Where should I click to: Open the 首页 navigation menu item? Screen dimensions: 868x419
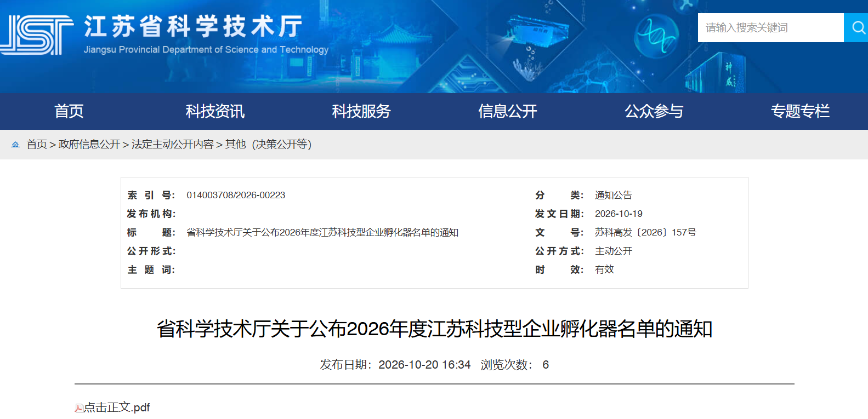(69, 111)
